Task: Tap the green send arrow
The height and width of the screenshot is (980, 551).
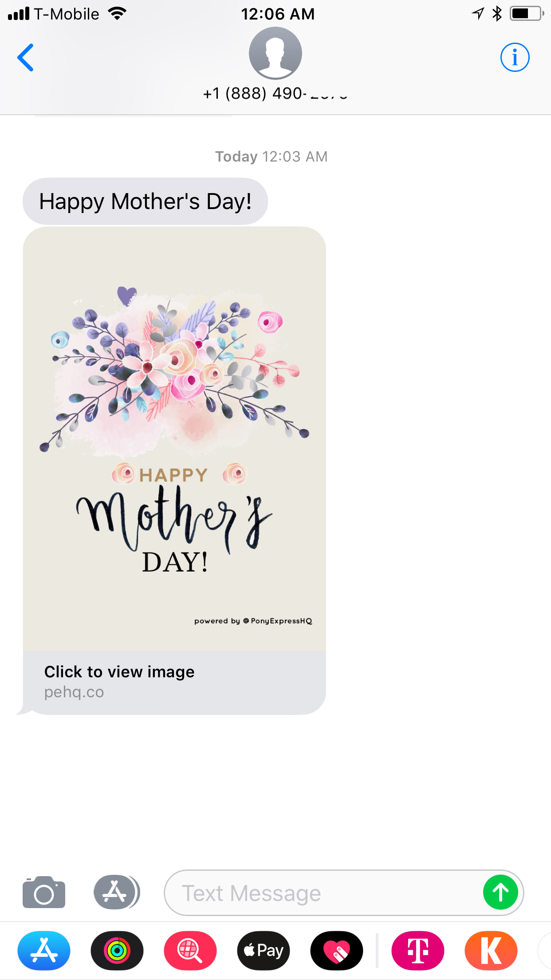Action: [500, 892]
